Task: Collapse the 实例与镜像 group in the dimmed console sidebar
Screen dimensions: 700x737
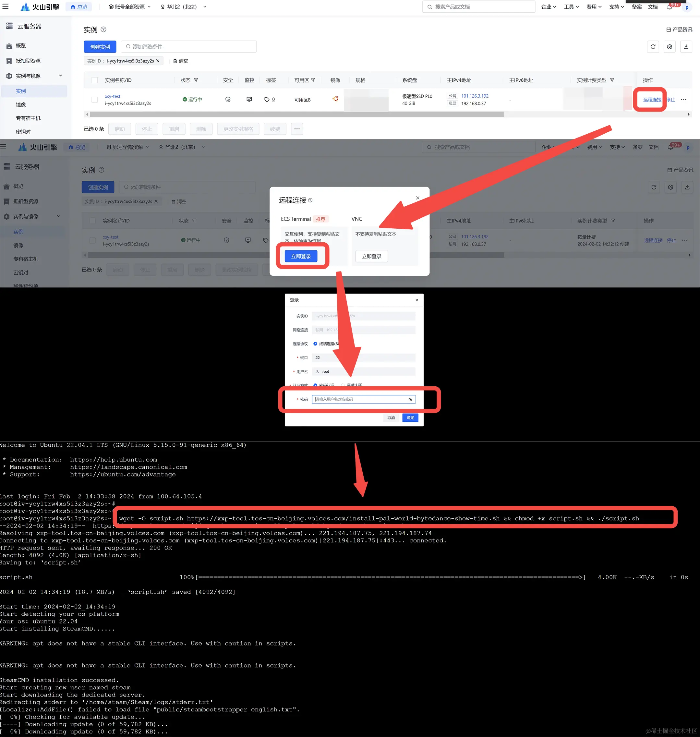Action: tap(58, 216)
